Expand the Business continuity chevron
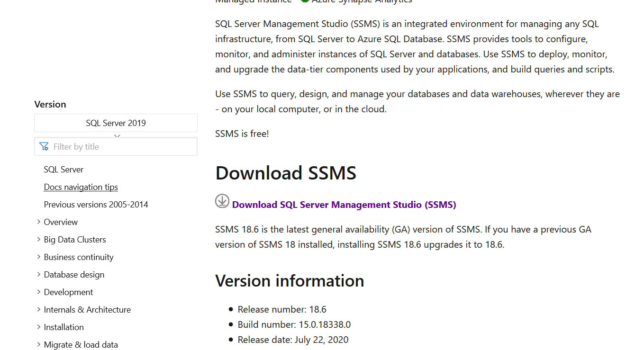 point(38,257)
